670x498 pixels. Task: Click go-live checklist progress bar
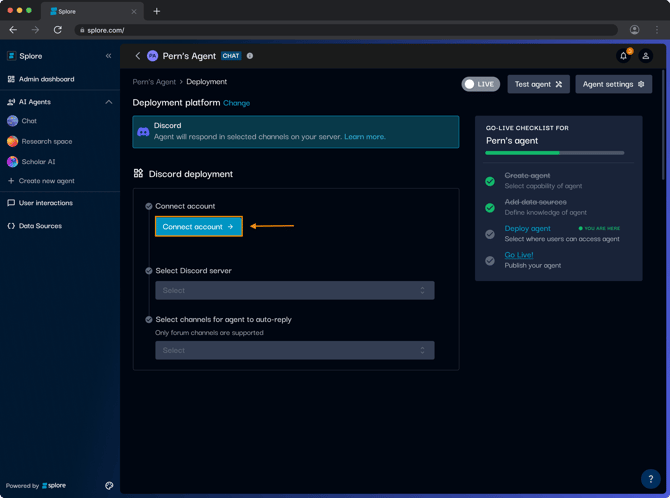click(555, 153)
